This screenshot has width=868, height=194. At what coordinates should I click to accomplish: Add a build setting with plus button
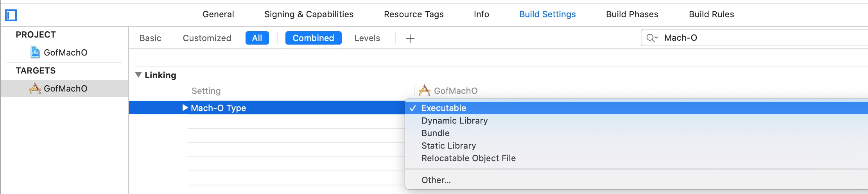point(410,38)
